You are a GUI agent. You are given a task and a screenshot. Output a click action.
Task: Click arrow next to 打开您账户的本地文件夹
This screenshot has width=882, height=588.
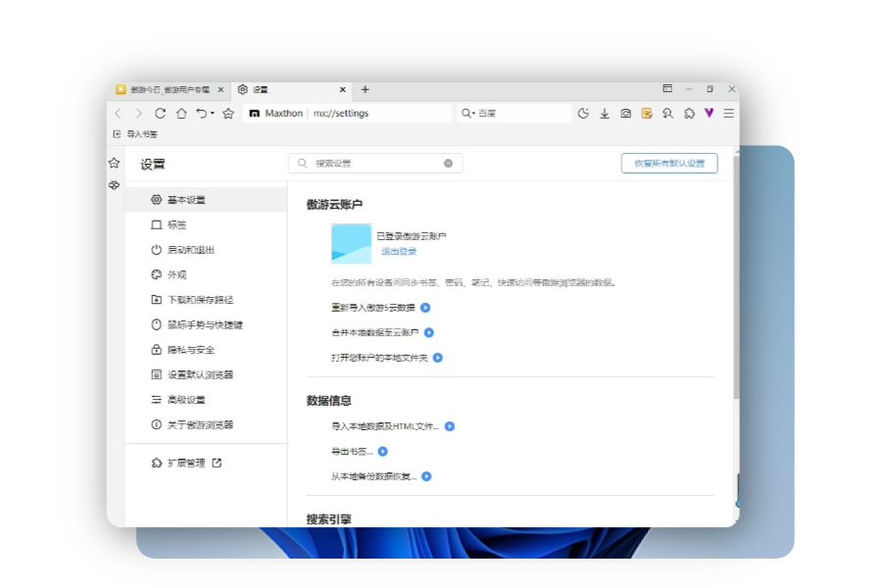click(x=438, y=358)
